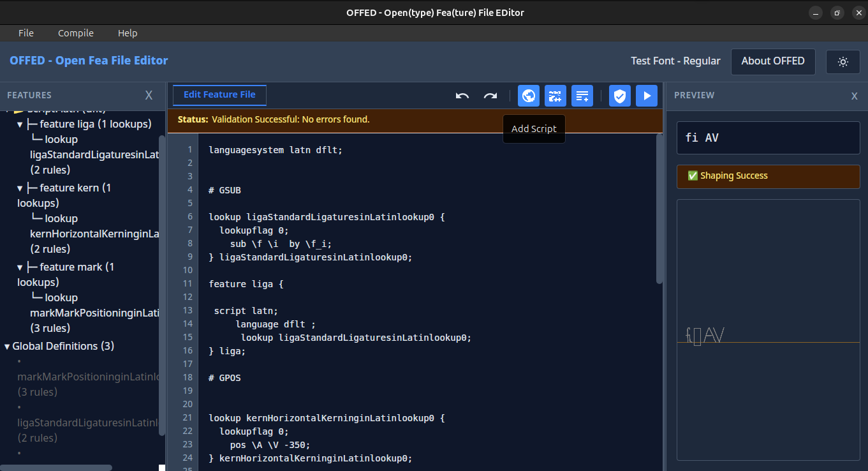The width and height of the screenshot is (868, 471).
Task: Click the Features panel horizontal scrollbar
Action: [56, 468]
